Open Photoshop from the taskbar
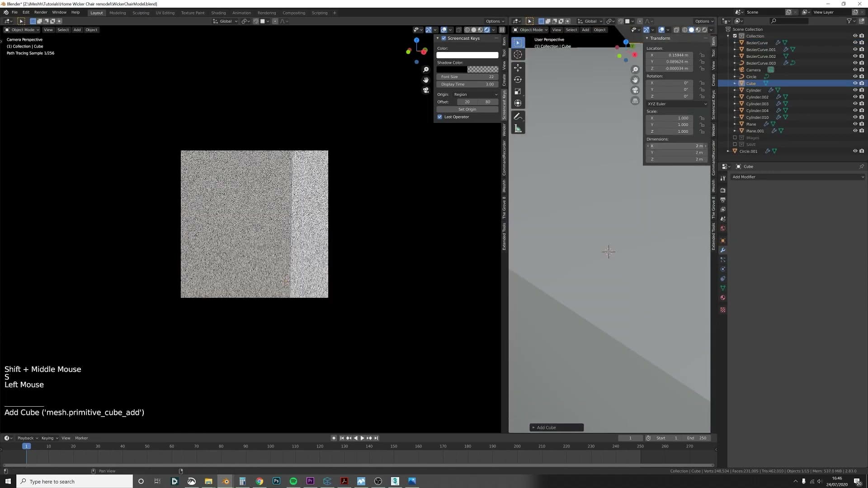Viewport: 868px width, 488px height. coord(276,481)
